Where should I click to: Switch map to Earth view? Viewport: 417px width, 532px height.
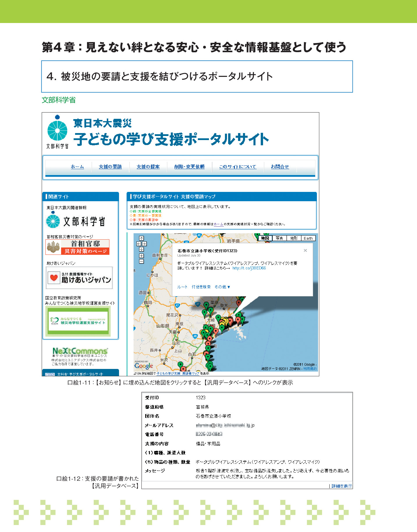308,238
